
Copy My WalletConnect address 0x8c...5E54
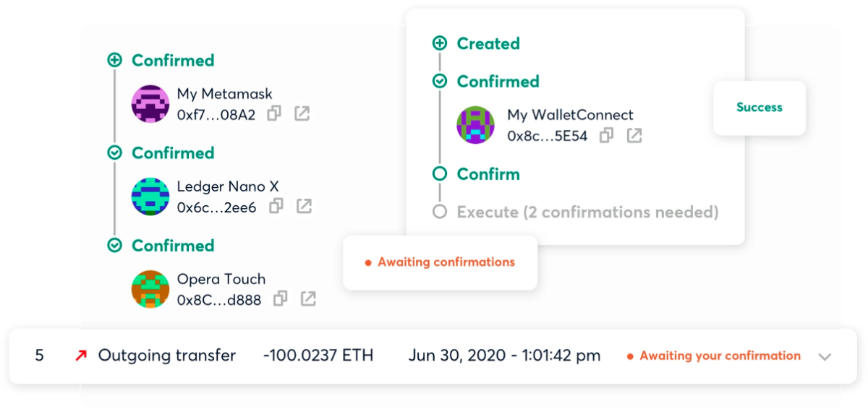click(x=606, y=135)
